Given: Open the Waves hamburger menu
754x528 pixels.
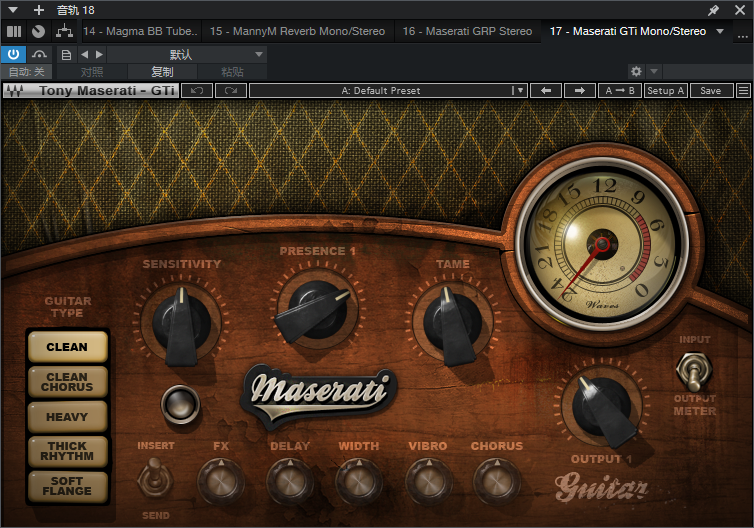Looking at the screenshot, I should pyautogui.click(x=743, y=90).
